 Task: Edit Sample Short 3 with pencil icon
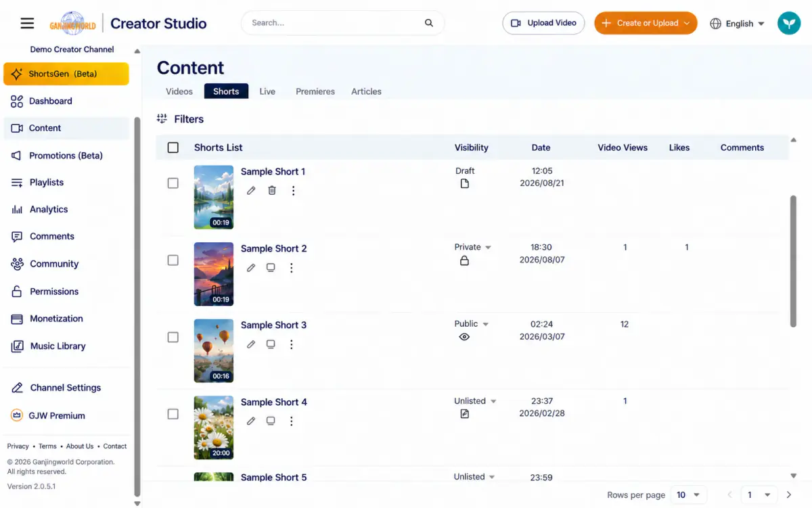[251, 344]
